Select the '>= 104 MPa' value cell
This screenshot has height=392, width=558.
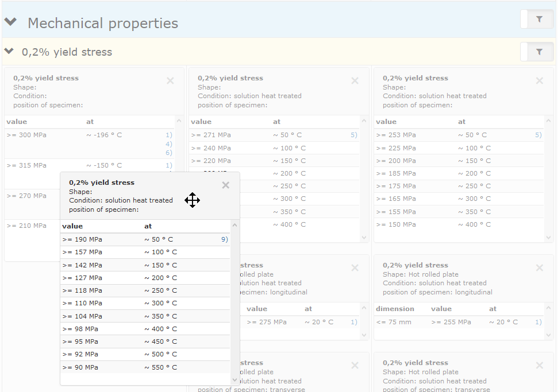pyautogui.click(x=82, y=316)
